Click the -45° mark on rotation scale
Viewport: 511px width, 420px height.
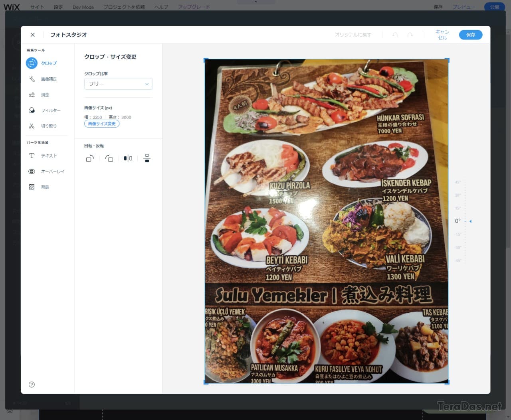coord(458,260)
